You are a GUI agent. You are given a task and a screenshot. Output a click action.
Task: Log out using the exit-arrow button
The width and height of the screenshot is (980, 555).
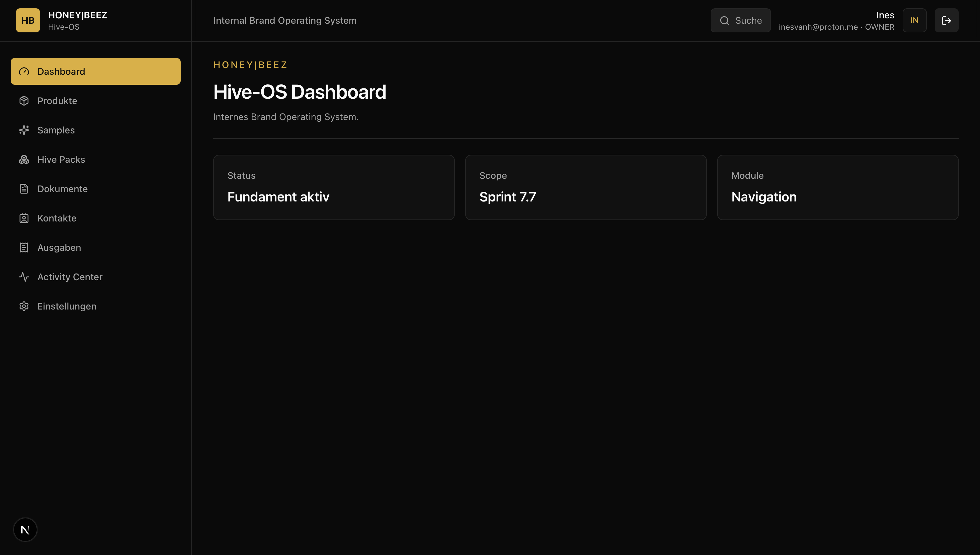tap(946, 20)
